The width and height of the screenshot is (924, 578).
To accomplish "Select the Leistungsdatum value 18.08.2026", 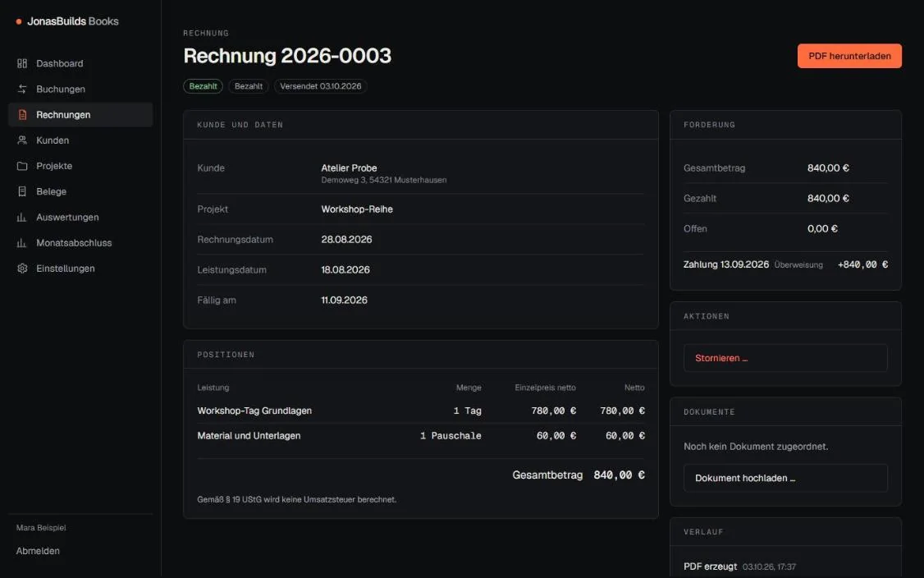I will click(345, 270).
